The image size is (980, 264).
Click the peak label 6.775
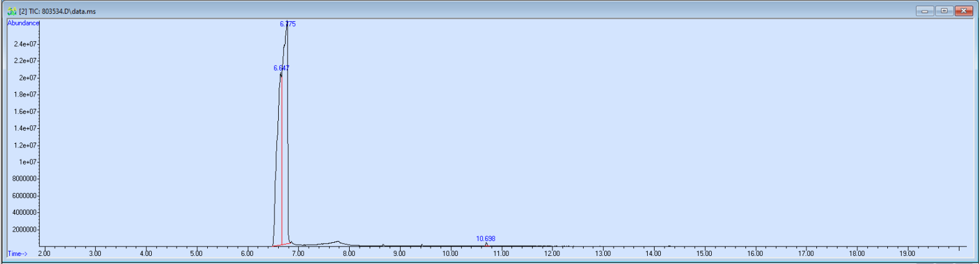pos(287,24)
